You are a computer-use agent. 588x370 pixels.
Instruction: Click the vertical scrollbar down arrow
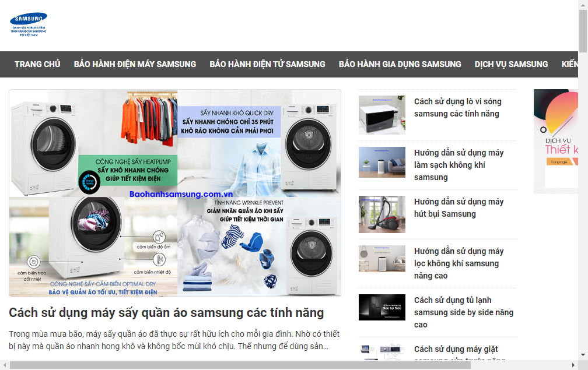tap(583, 355)
